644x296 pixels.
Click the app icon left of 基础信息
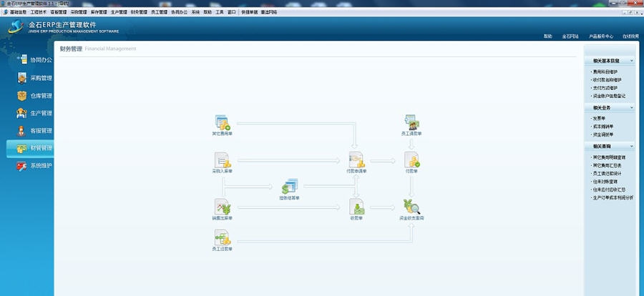click(5, 12)
